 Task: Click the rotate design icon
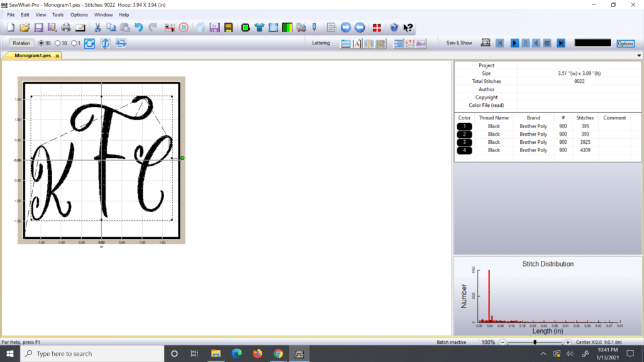coord(90,43)
